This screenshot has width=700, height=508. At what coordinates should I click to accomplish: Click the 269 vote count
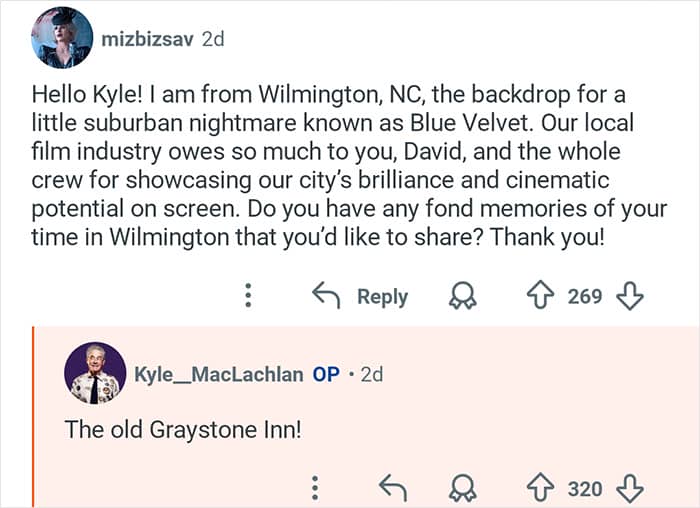(585, 296)
